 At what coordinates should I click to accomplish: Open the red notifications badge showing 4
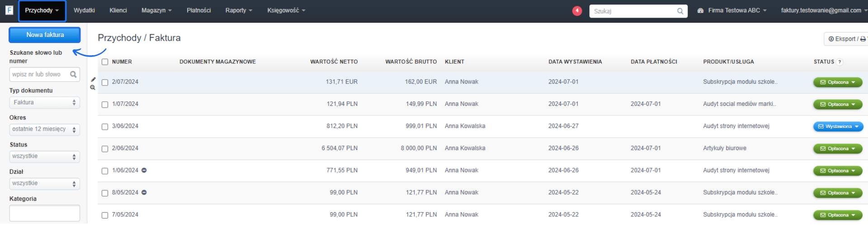coord(577,10)
